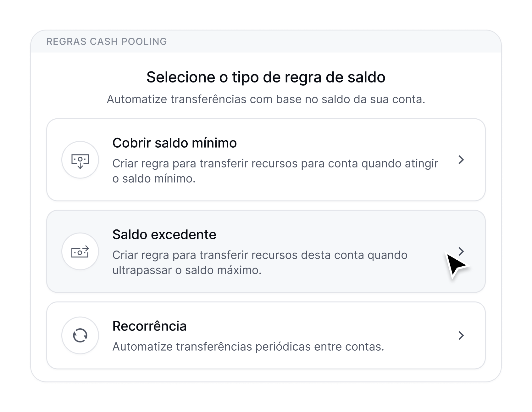Click the title Selecione o tipo de regra de saldo

click(266, 78)
